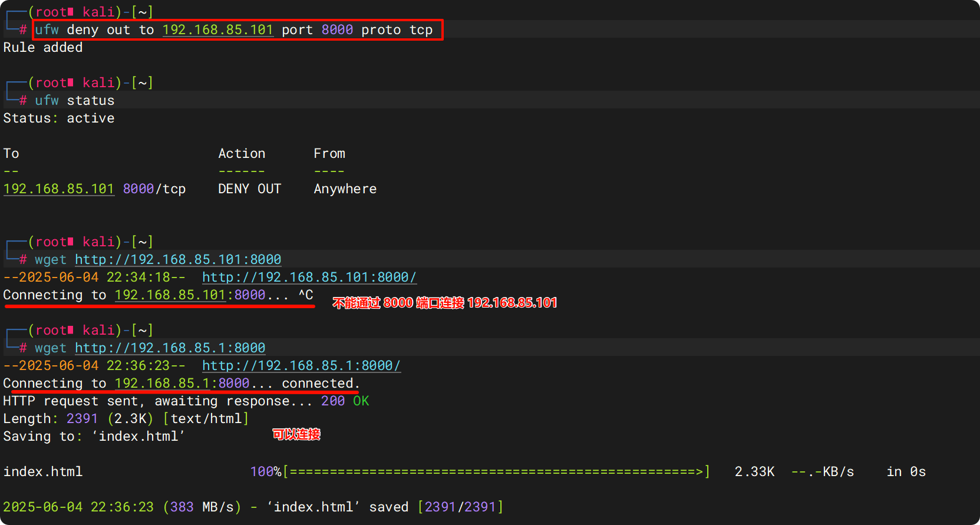Image resolution: width=980 pixels, height=525 pixels.
Task: Click the URL in the second wget command
Action: [170, 348]
